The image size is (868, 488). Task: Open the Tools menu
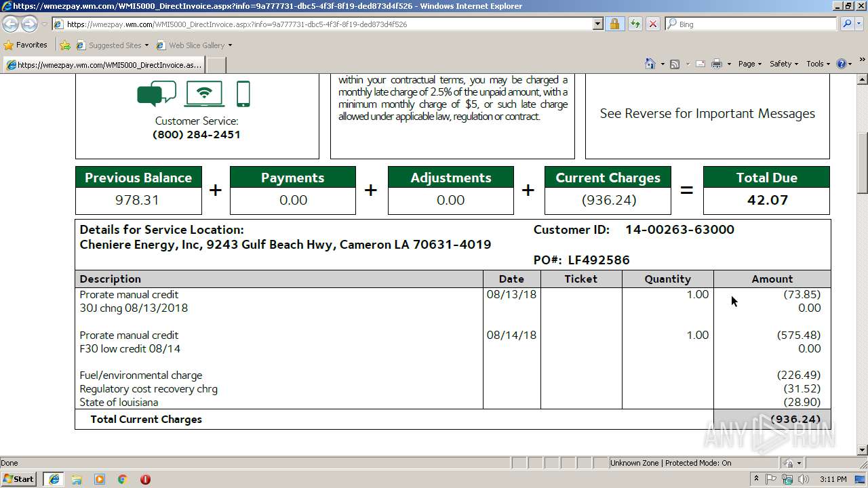point(818,64)
